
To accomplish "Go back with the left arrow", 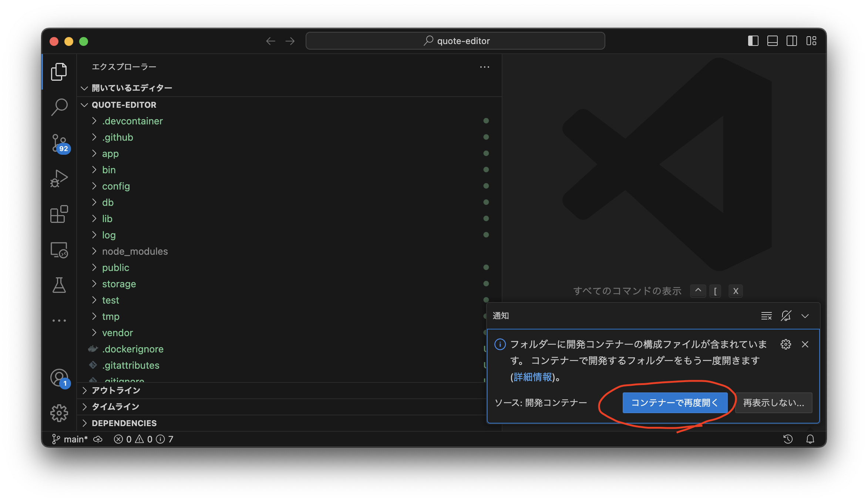I will 270,41.
